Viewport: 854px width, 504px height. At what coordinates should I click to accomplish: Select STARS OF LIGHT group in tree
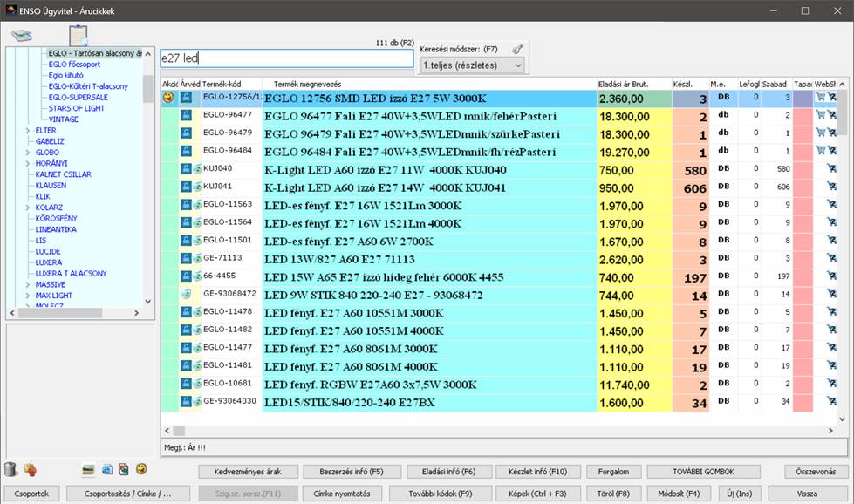pos(76,108)
